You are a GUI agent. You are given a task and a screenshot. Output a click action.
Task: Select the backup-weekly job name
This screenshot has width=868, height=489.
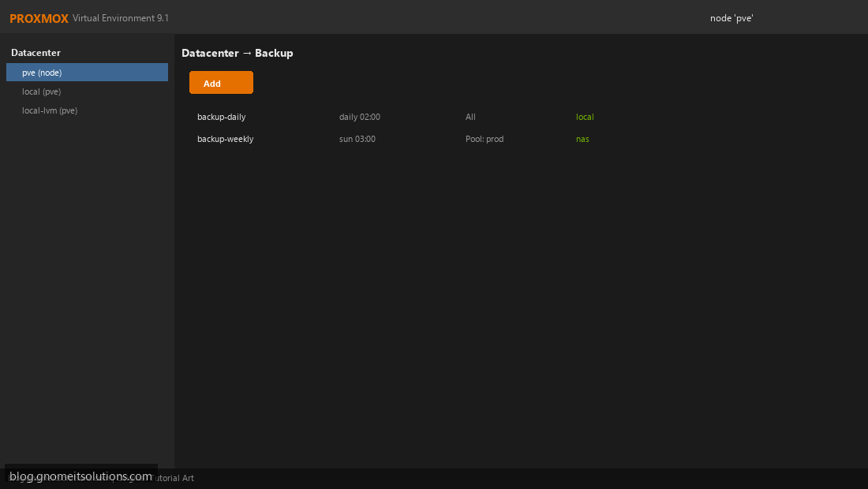(x=226, y=139)
